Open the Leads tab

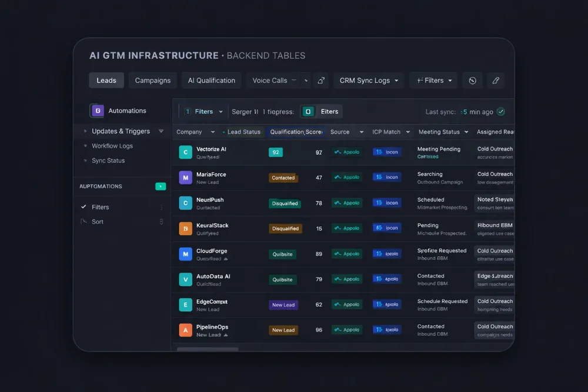coord(106,81)
